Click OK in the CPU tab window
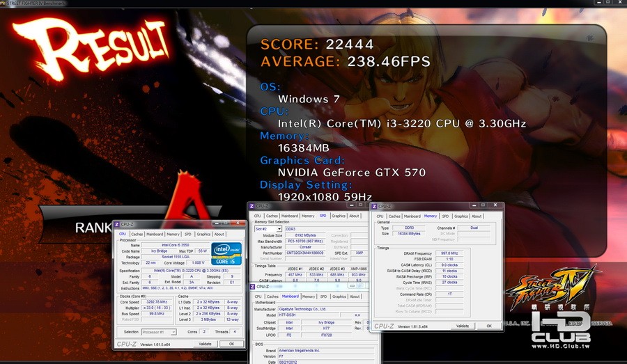 pyautogui.click(x=231, y=344)
